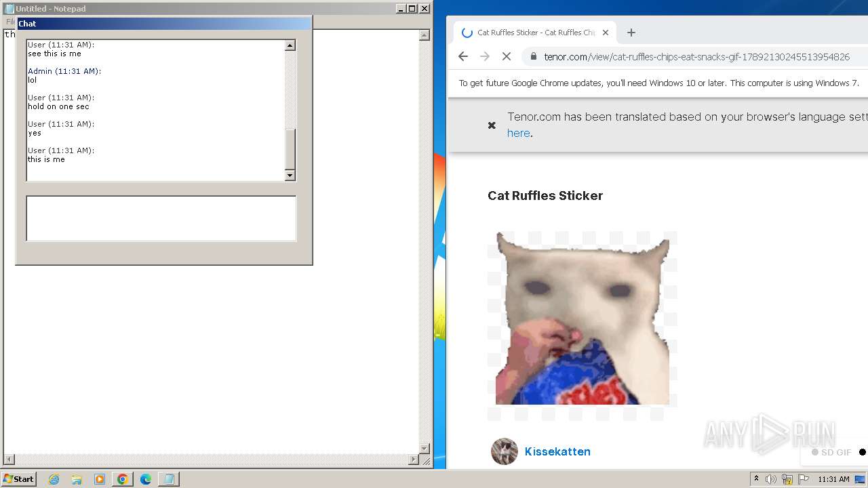
Task: Open the Windows Start menu
Action: (x=19, y=479)
